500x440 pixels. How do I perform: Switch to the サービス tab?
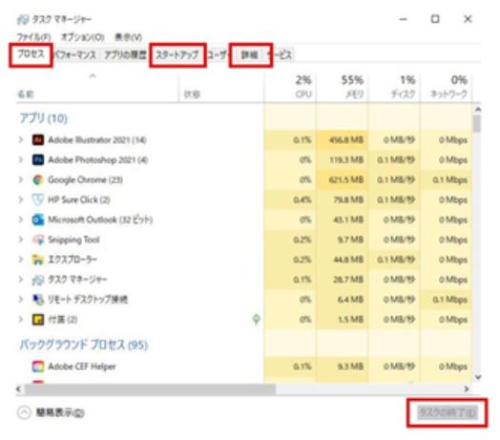click(x=281, y=55)
